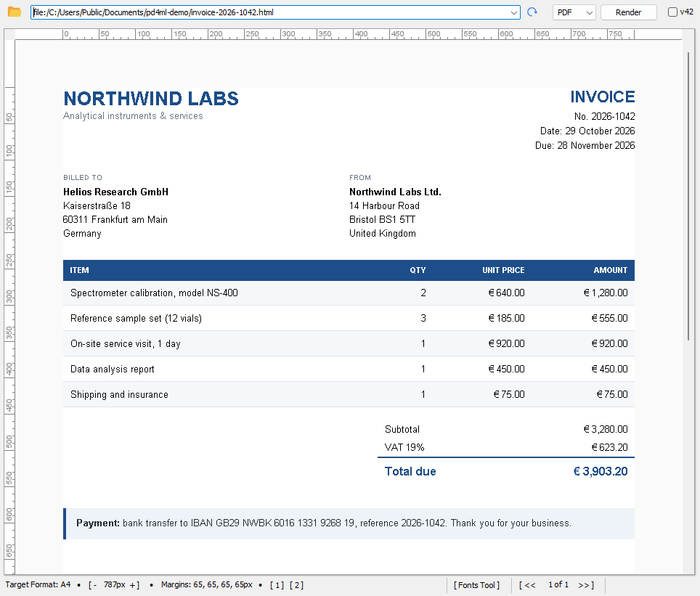
Task: Click the UNIT PRICE column header
Action: point(503,270)
